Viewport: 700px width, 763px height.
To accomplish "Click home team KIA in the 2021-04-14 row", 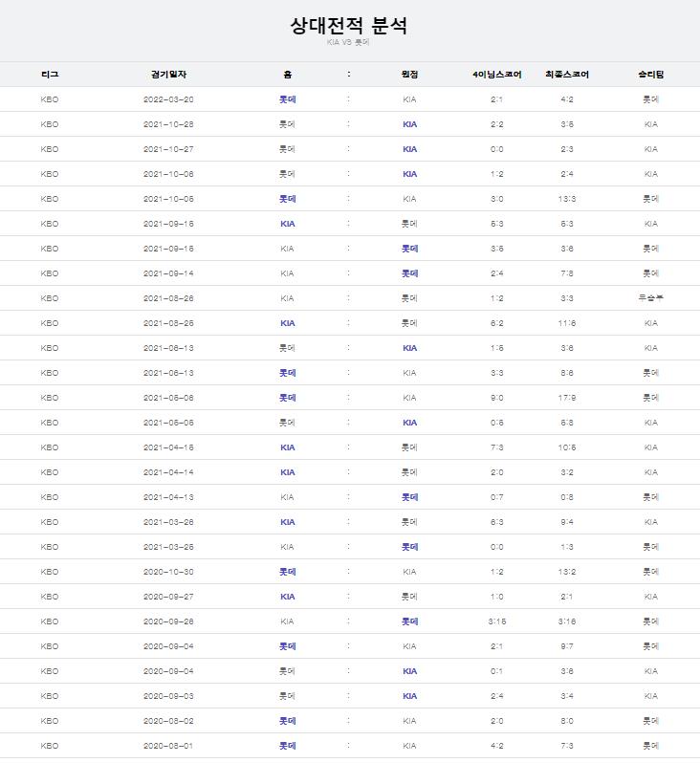I will pos(287,472).
